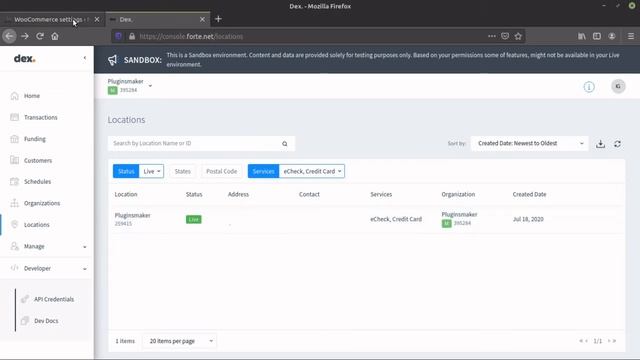The height and width of the screenshot is (360, 640).
Task: Click the Postal Code filter
Action: (222, 171)
